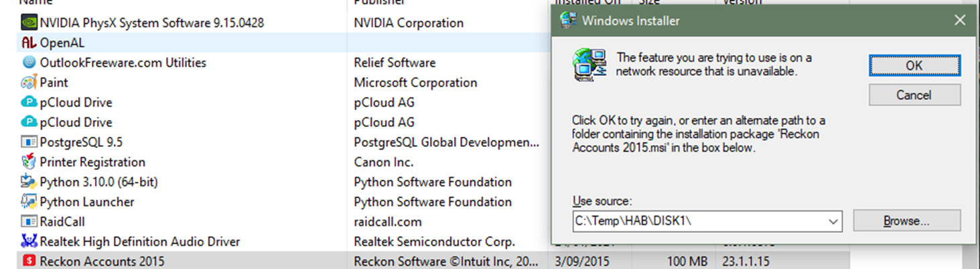Click the Python 3.10.0 (64-bit) icon

click(x=29, y=182)
